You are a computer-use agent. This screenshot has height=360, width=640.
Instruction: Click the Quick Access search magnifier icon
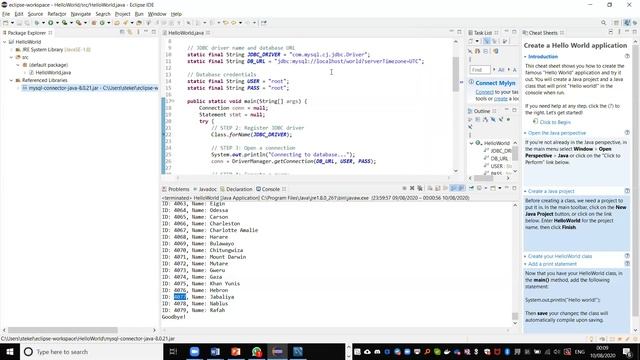pyautogui.click(x=604, y=23)
